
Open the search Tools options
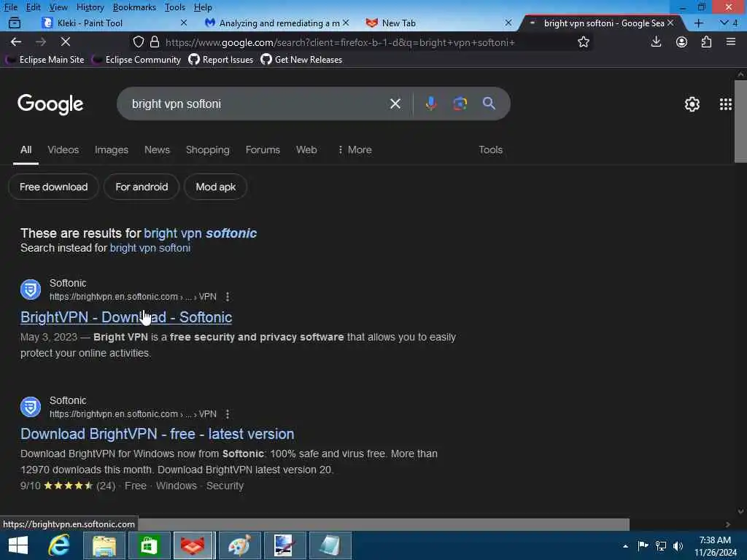click(490, 149)
